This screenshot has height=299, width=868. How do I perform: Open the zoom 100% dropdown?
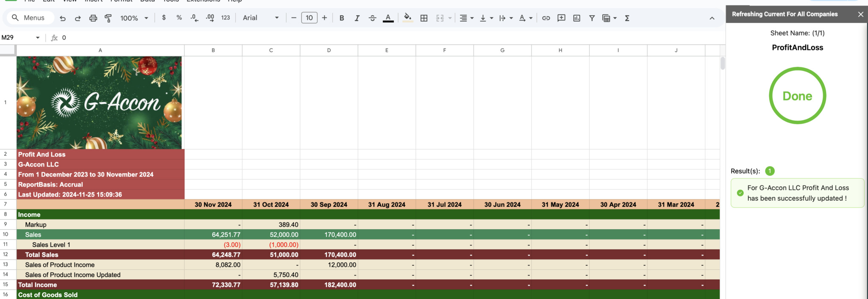tap(134, 18)
